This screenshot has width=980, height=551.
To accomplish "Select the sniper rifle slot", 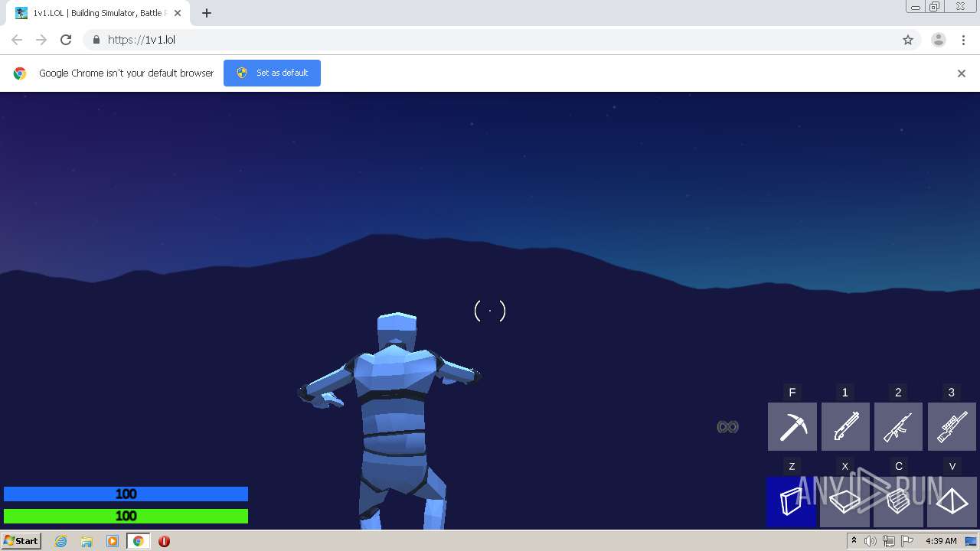I will coord(952,426).
